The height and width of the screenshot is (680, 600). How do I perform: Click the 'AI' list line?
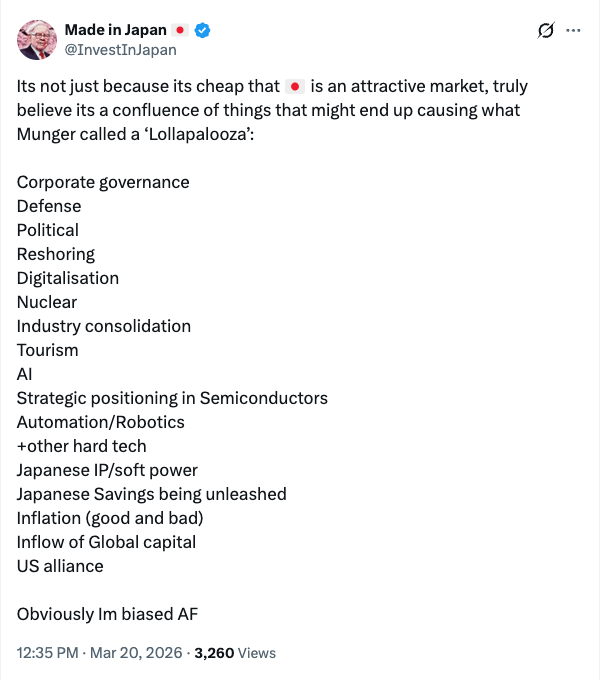tap(25, 374)
